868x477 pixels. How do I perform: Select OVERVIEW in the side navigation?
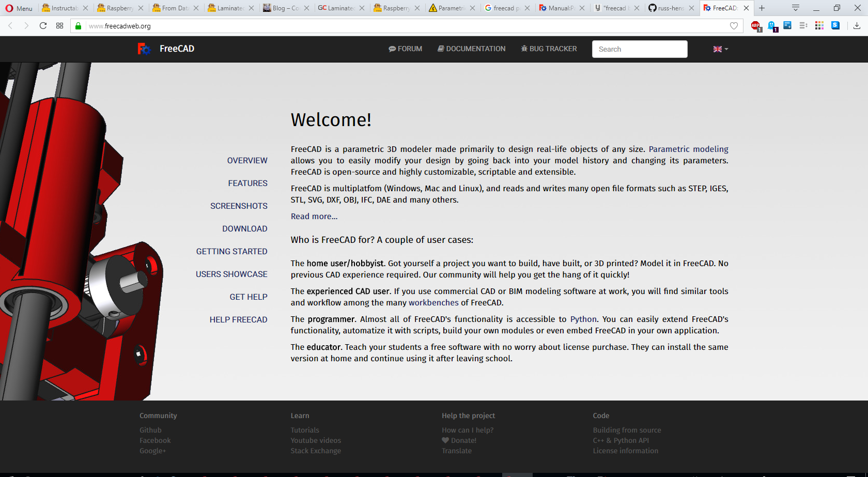[247, 161]
